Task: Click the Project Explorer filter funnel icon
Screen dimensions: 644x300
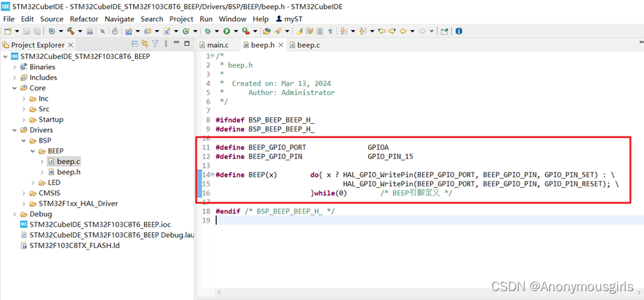Action: coord(156,44)
